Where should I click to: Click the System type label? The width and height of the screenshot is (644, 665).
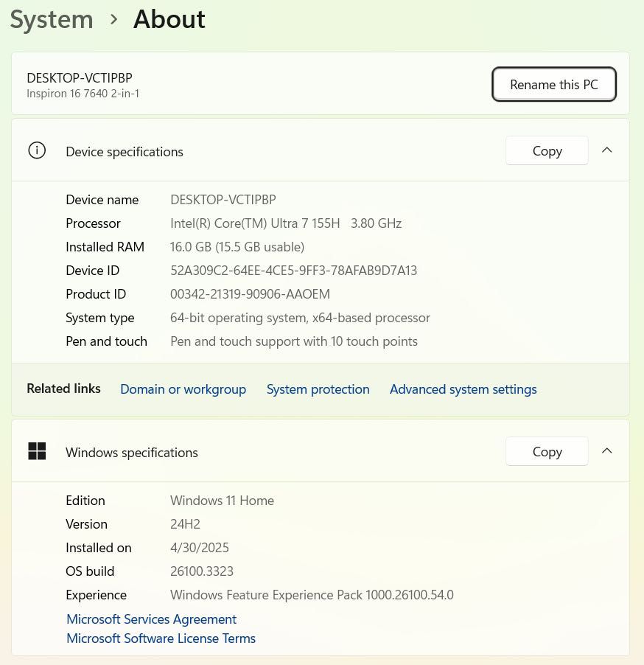[x=100, y=318]
